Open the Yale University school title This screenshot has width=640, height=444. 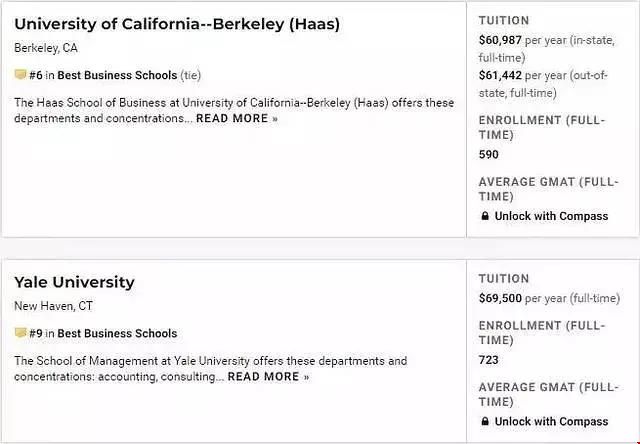click(x=74, y=282)
